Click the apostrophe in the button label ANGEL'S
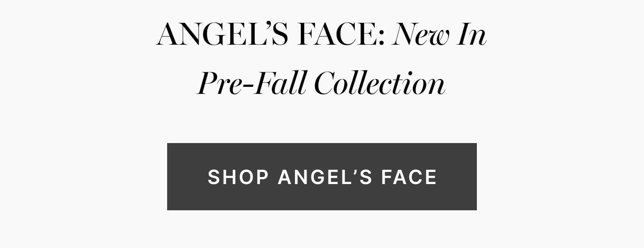Viewport: 644px width, 248px height. pos(354,171)
